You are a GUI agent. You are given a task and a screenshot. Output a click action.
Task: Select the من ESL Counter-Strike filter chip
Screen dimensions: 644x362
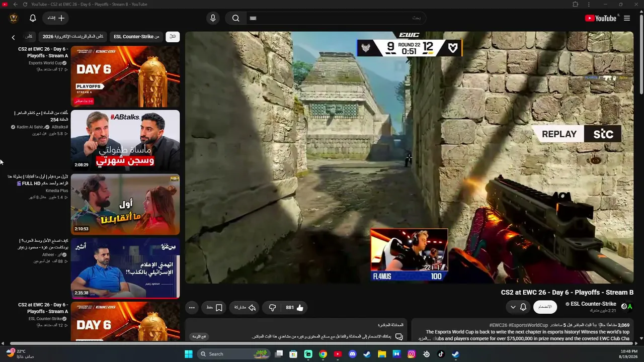[x=136, y=37]
